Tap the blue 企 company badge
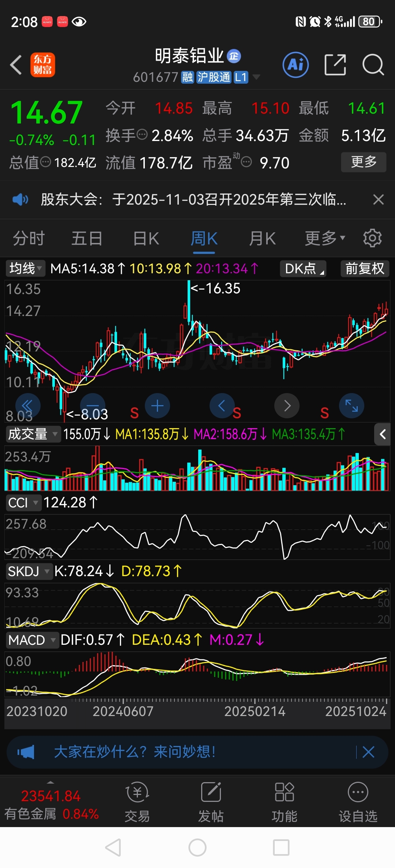 [x=234, y=56]
